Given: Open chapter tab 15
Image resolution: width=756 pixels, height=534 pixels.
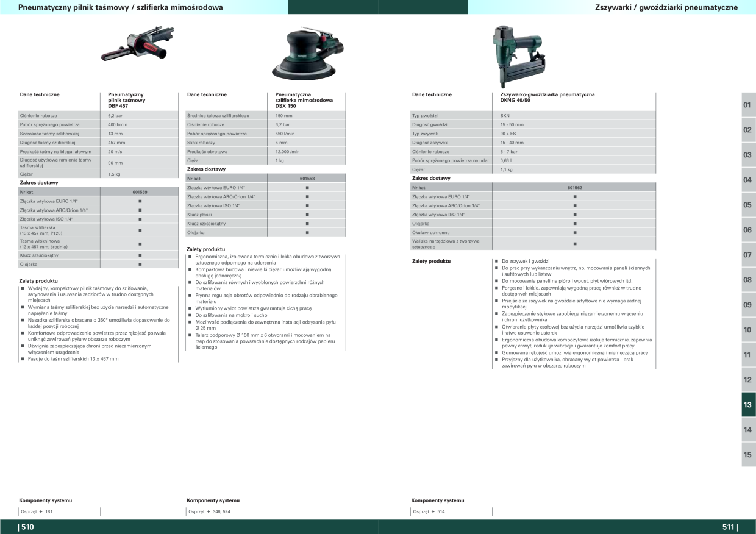Looking at the screenshot, I should (x=749, y=455).
